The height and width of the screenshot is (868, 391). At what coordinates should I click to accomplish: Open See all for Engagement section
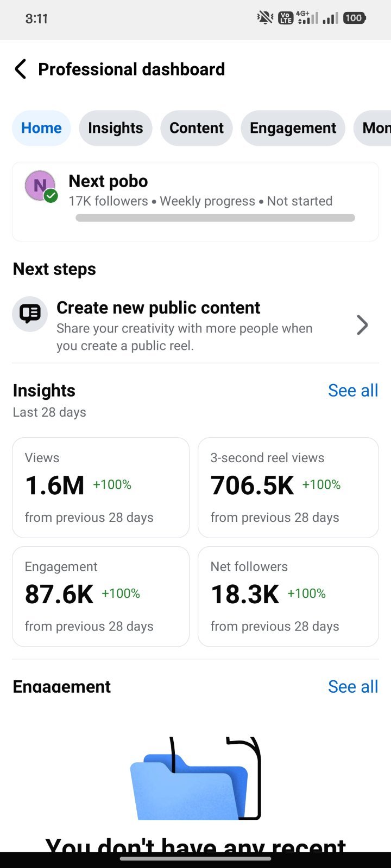click(x=353, y=687)
